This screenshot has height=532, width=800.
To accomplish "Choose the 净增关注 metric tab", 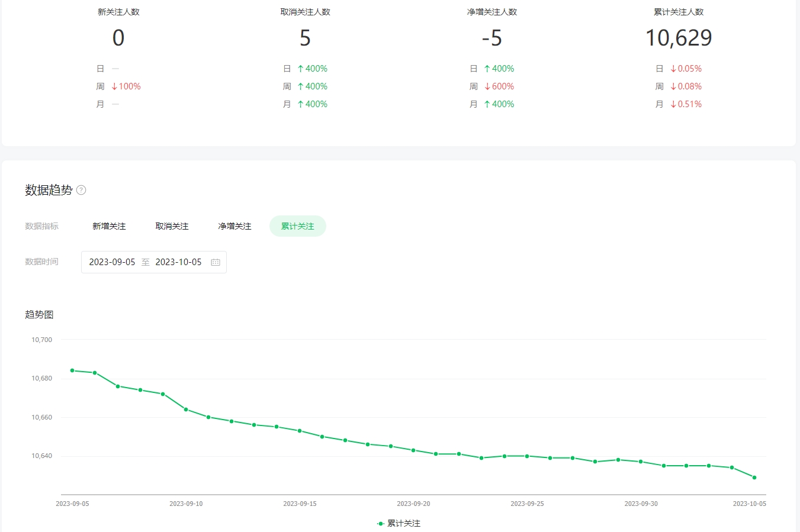I will (x=234, y=226).
